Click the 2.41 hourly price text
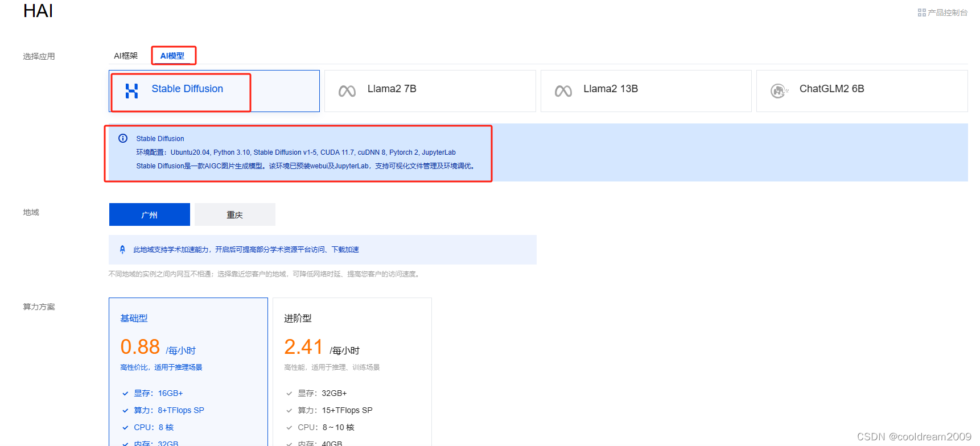980x446 pixels. [x=303, y=346]
